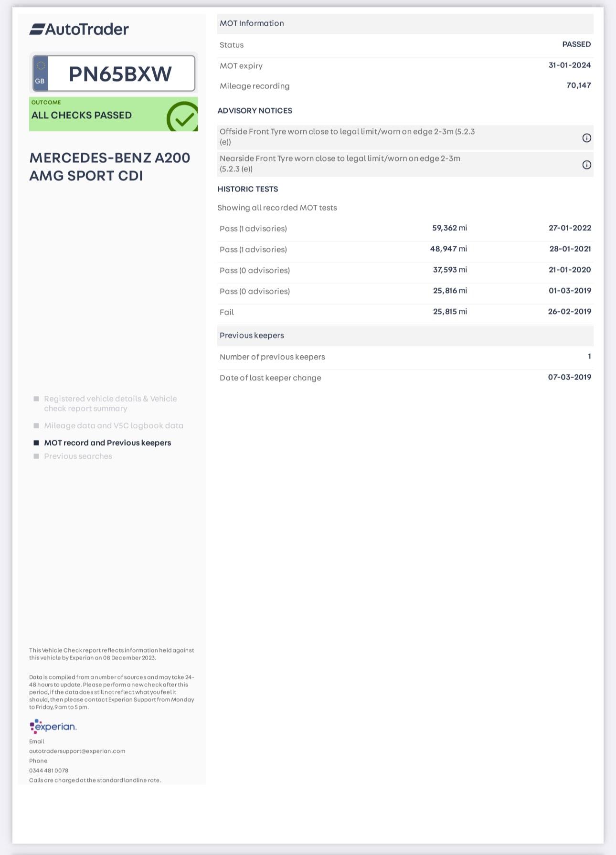Click the landline rate call charges note
This screenshot has height=855, width=616.
point(95,780)
